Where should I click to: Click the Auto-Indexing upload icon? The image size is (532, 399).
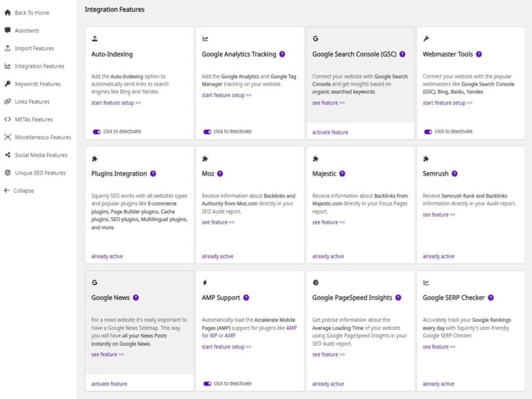(95, 37)
